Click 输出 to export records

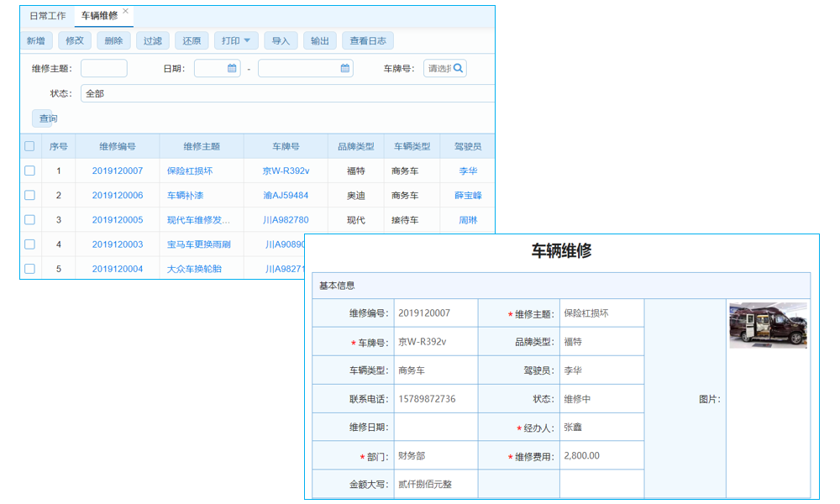point(320,39)
